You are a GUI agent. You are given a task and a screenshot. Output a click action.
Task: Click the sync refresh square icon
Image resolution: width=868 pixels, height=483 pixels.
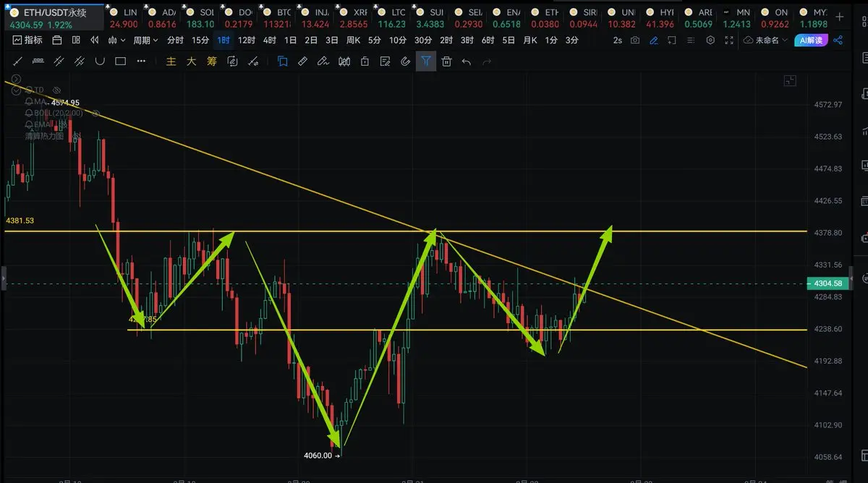pyautogui.click(x=232, y=61)
